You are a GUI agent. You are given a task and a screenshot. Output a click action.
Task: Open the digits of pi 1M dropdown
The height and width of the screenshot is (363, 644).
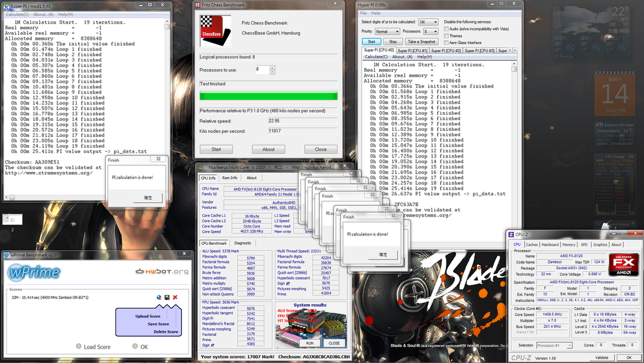pos(428,22)
